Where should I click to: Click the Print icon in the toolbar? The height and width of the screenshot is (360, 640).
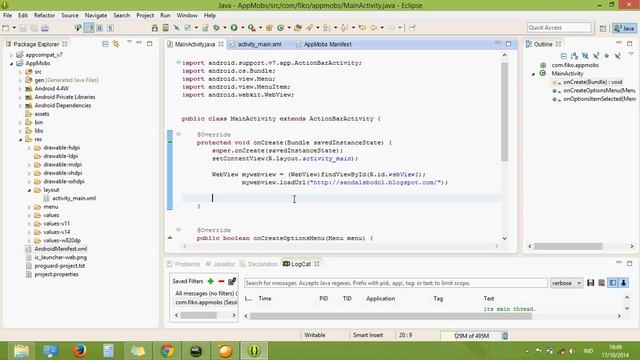click(x=45, y=28)
